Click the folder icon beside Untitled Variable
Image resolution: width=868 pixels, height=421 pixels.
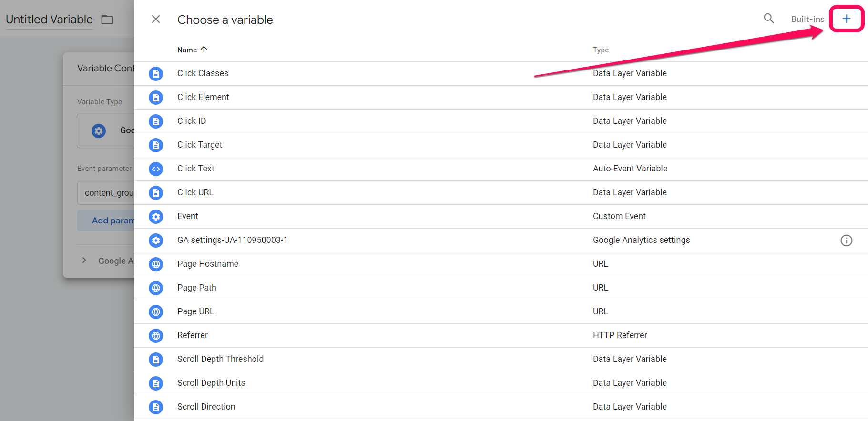pos(107,20)
